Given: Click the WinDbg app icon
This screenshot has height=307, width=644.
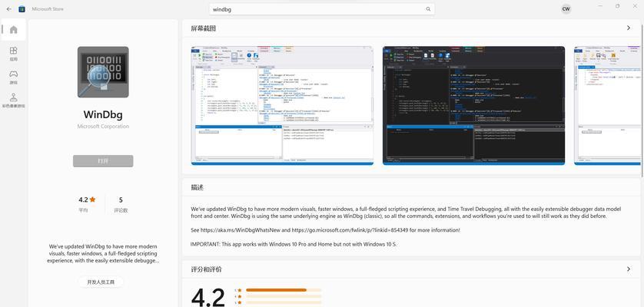Looking at the screenshot, I should [103, 72].
